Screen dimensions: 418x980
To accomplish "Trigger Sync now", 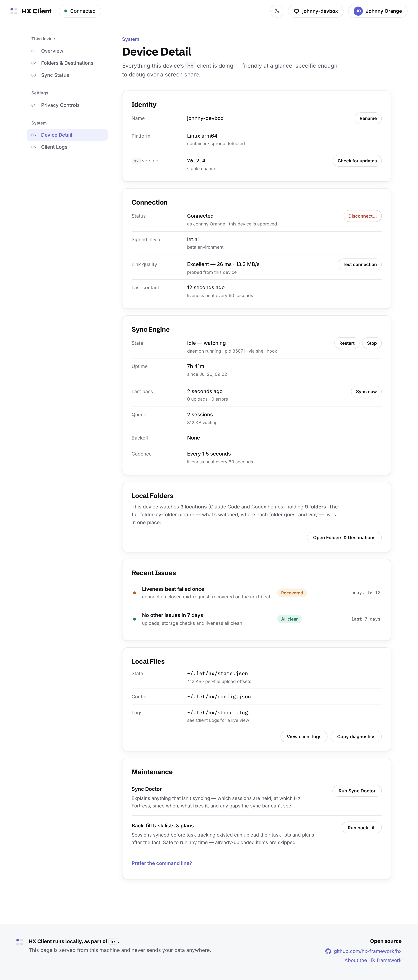I will tap(366, 391).
